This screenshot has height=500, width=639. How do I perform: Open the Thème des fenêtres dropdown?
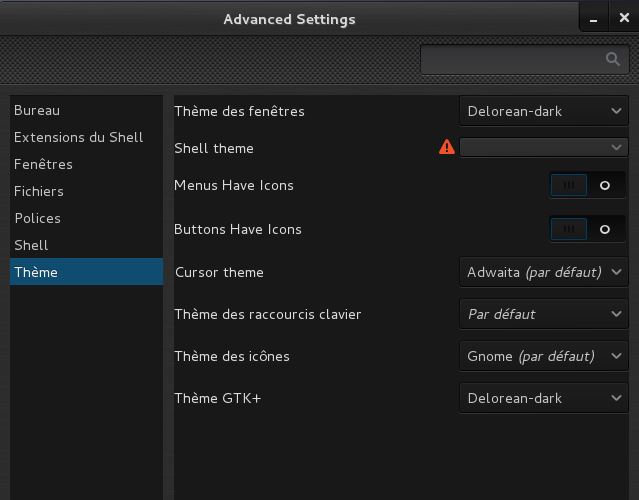point(544,111)
